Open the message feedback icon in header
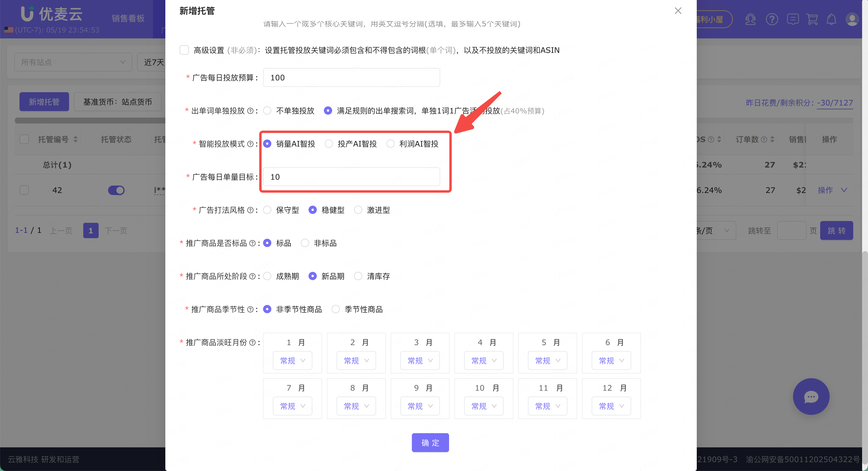Viewport: 868px width, 471px height. click(x=792, y=19)
